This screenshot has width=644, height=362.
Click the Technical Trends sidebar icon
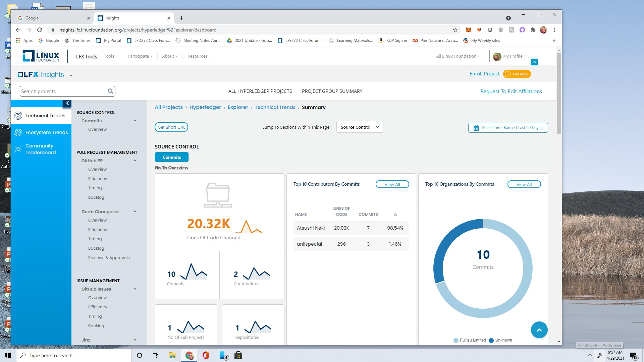point(18,116)
